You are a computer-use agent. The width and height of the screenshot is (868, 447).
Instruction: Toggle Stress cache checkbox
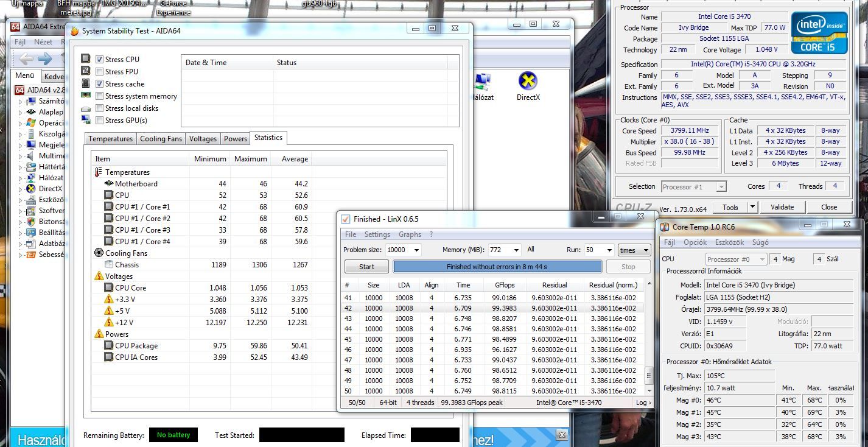[x=100, y=84]
